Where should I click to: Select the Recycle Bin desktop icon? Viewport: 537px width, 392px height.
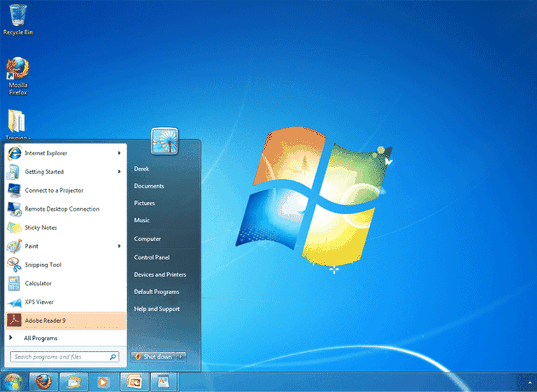17,20
